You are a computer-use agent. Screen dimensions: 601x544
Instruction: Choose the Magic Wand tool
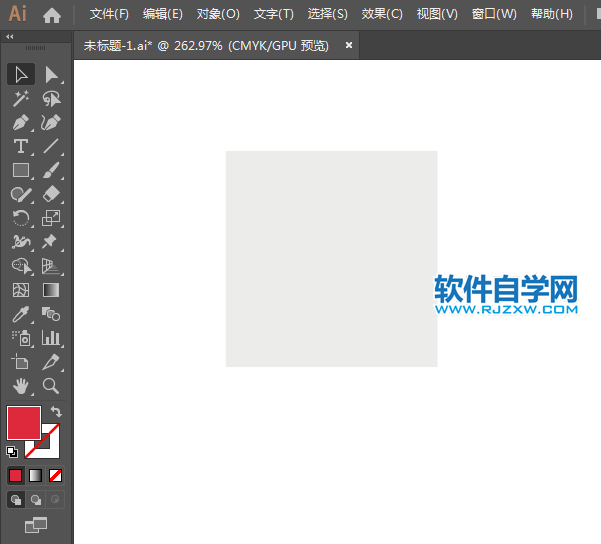21,99
